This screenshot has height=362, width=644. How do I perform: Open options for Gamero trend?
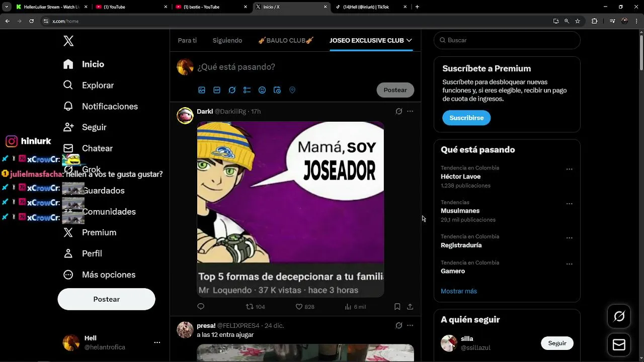point(570,264)
